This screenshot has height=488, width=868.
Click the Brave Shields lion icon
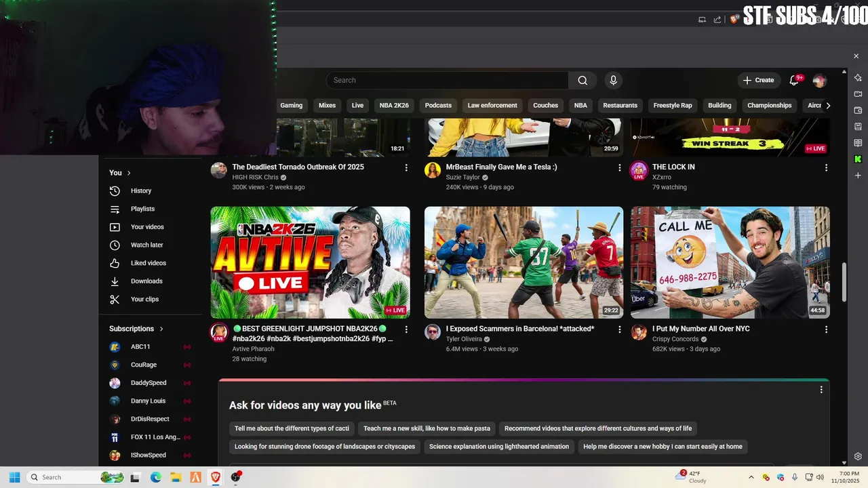734,20
